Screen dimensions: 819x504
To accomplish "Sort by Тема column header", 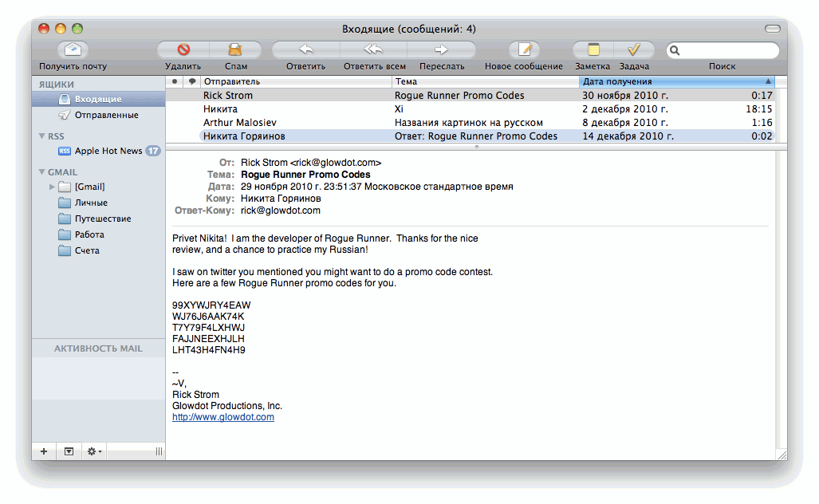I will (485, 81).
